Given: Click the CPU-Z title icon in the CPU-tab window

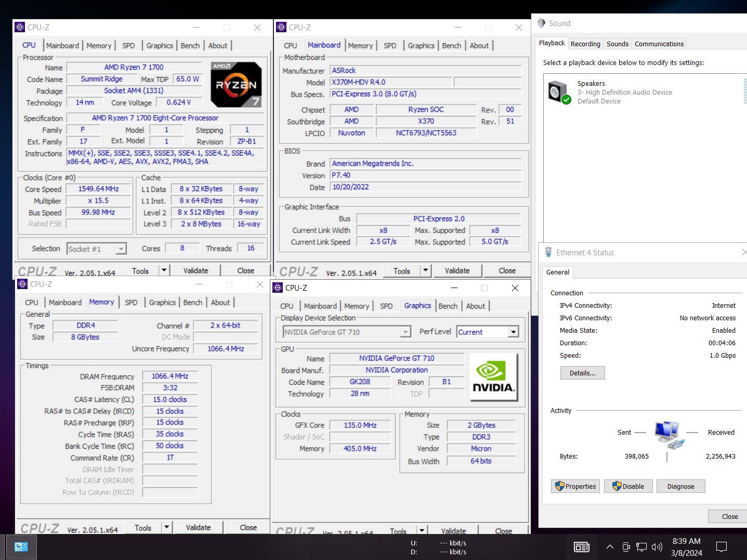Looking at the screenshot, I should (20, 27).
